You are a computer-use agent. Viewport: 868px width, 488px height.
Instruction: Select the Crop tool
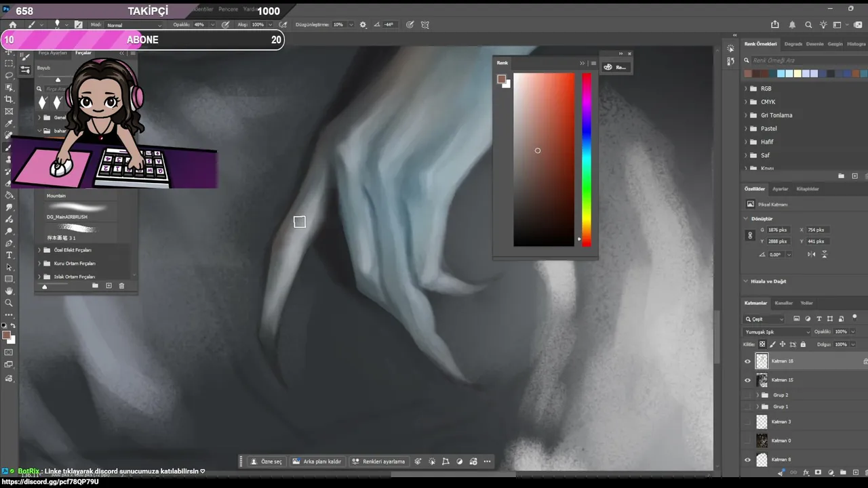9,100
